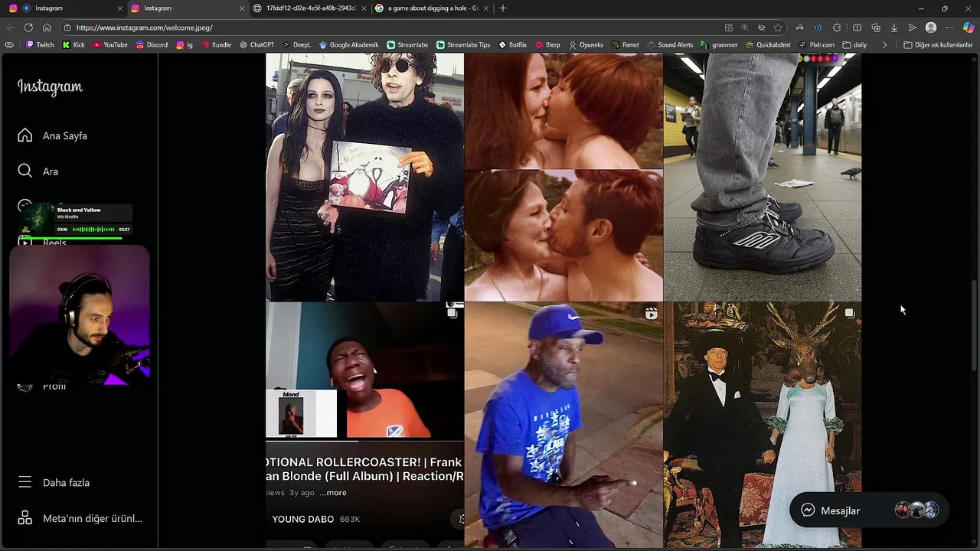The image size is (980, 551).
Task: Open the ChatGPT bookmark
Action: (x=256, y=45)
